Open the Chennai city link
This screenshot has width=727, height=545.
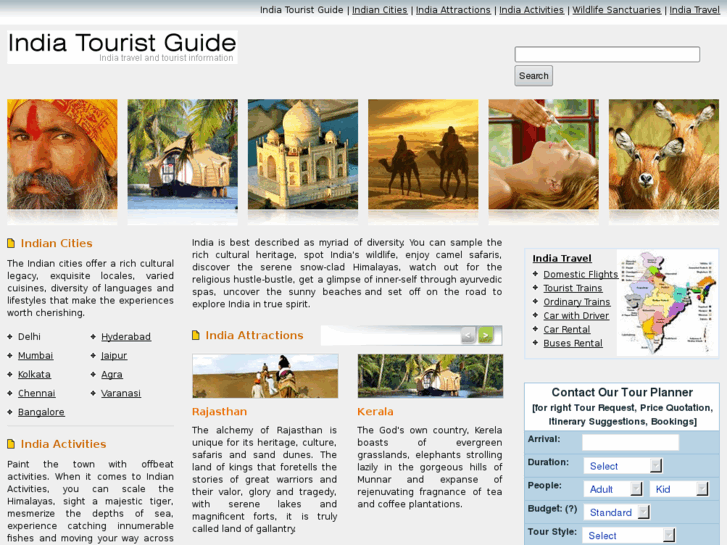point(37,393)
